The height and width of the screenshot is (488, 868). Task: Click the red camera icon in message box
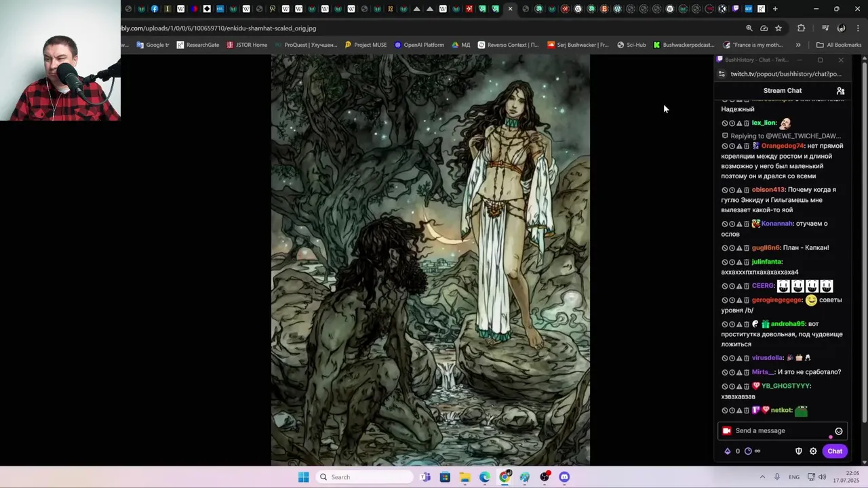[x=727, y=431]
